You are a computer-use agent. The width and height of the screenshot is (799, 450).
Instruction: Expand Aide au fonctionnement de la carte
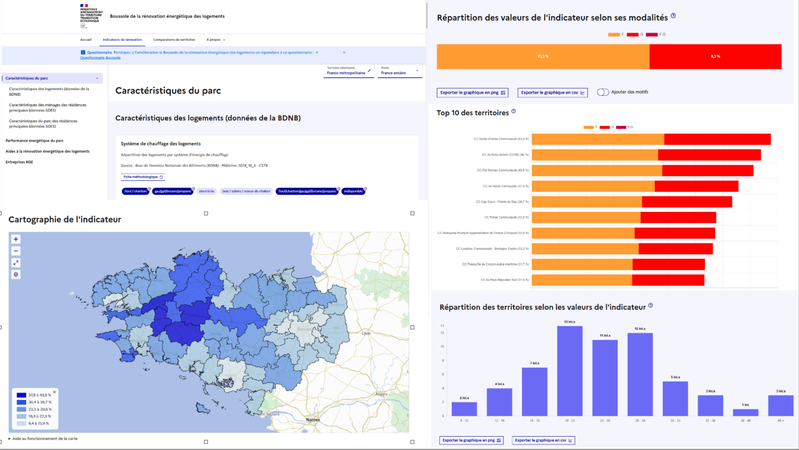point(43,438)
